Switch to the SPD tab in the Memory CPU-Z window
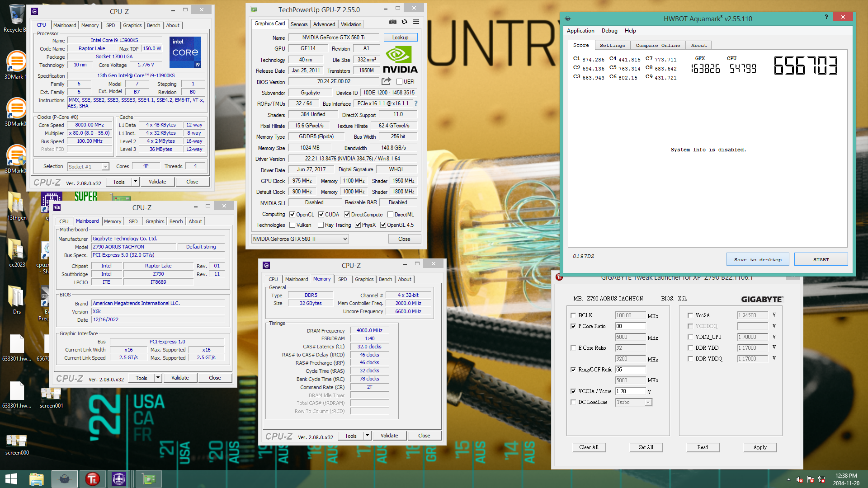The image size is (868, 488). point(342,279)
